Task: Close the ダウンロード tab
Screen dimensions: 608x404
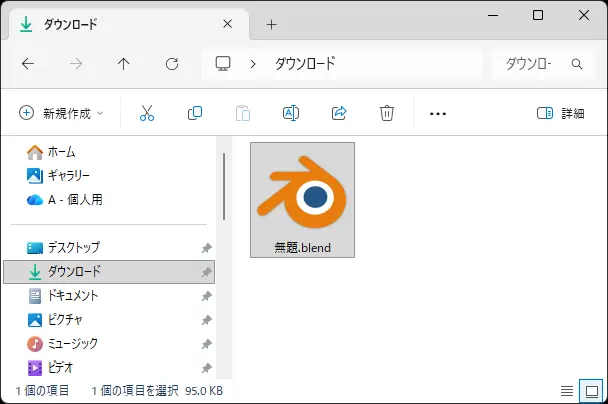Action: 228,24
